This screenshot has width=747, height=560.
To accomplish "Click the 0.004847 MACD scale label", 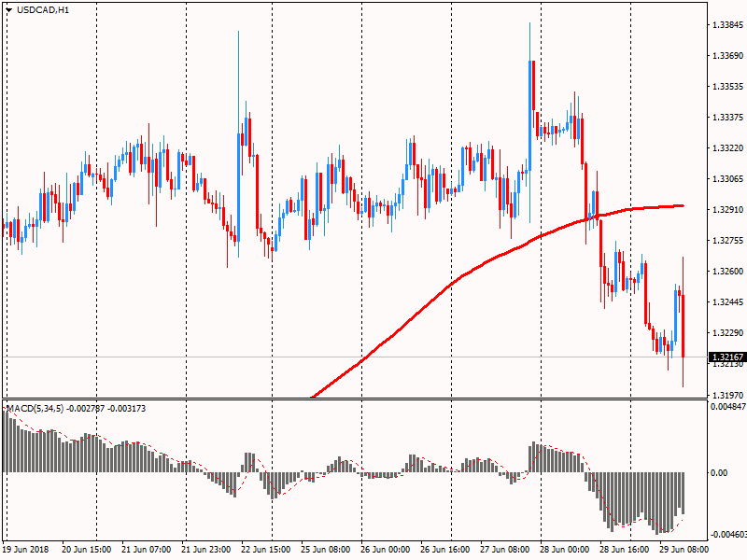I will click(728, 408).
